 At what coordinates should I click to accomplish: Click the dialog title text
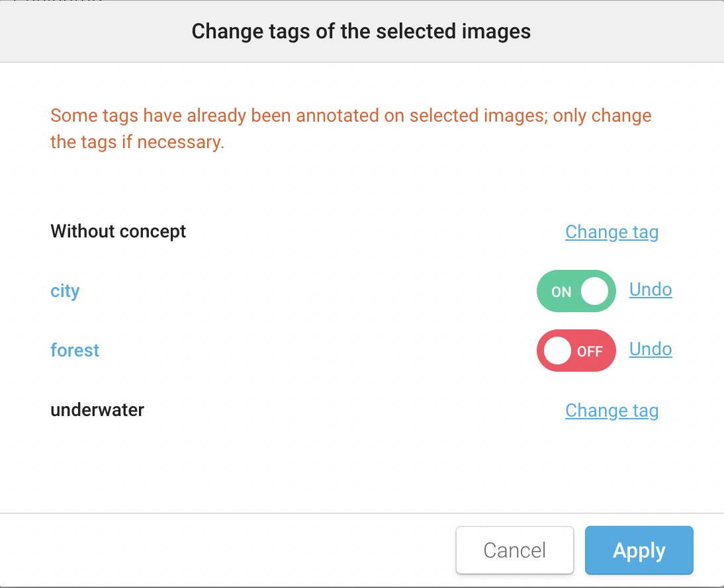tap(361, 31)
